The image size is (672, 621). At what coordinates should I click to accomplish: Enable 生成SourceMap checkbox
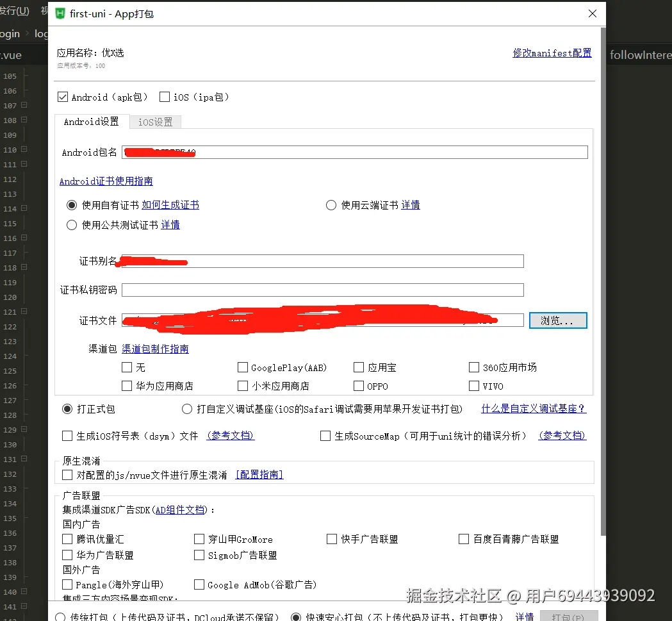[325, 436]
